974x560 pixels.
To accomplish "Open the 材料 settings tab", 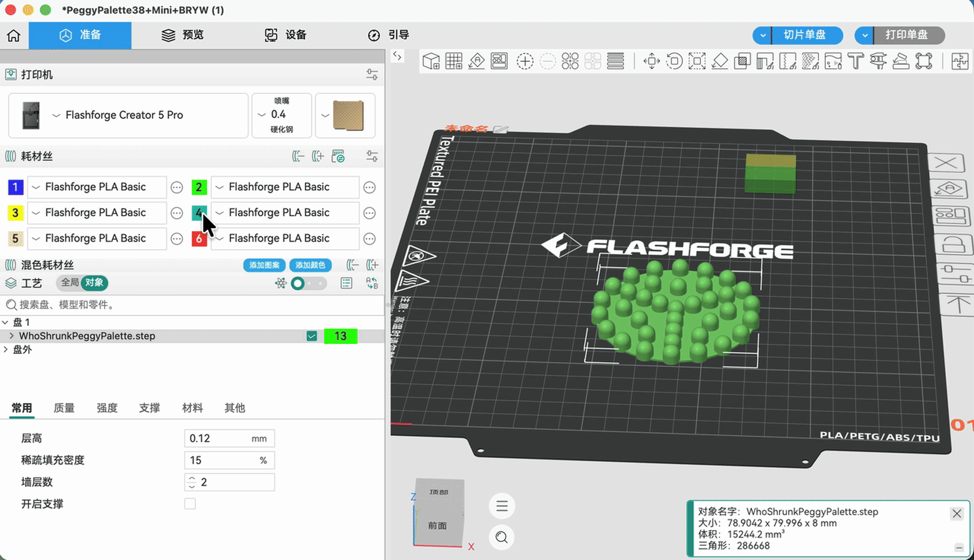I will point(192,408).
